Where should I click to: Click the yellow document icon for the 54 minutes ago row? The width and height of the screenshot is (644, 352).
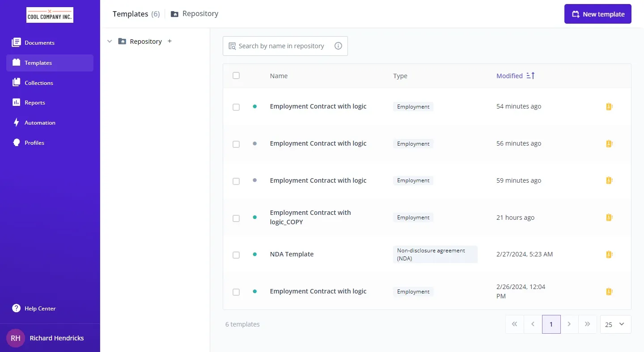point(609,107)
